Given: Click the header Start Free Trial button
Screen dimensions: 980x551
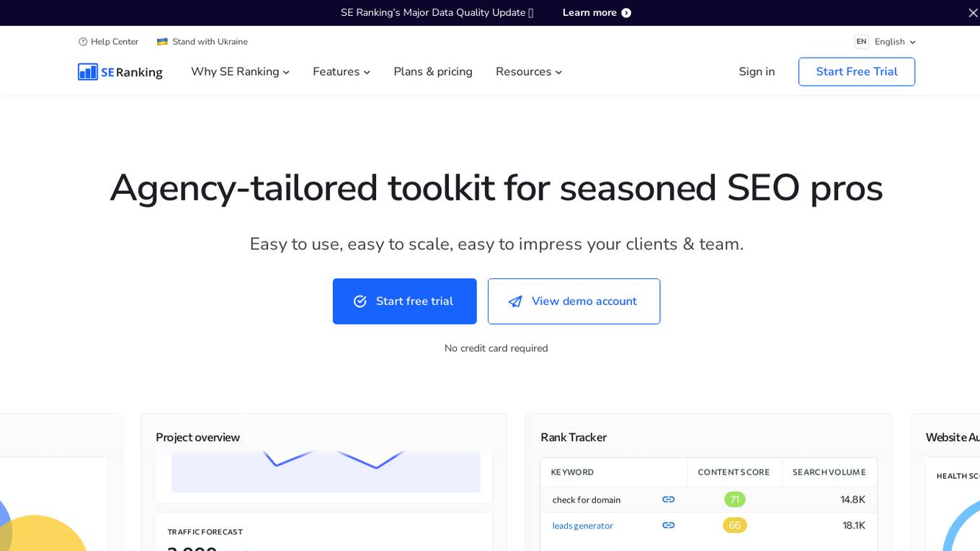Looking at the screenshot, I should [x=857, y=71].
